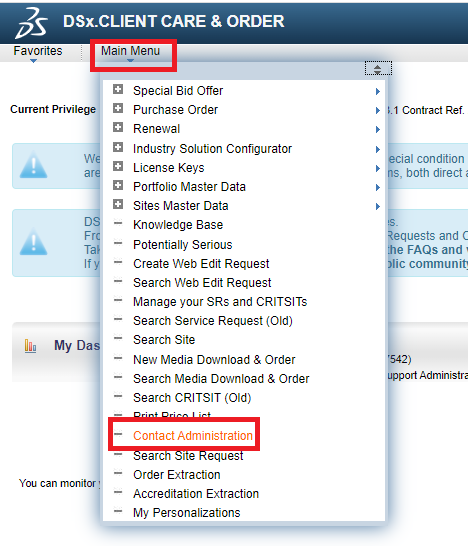Choose Search Web Edit Request
The image size is (468, 546).
[202, 283]
